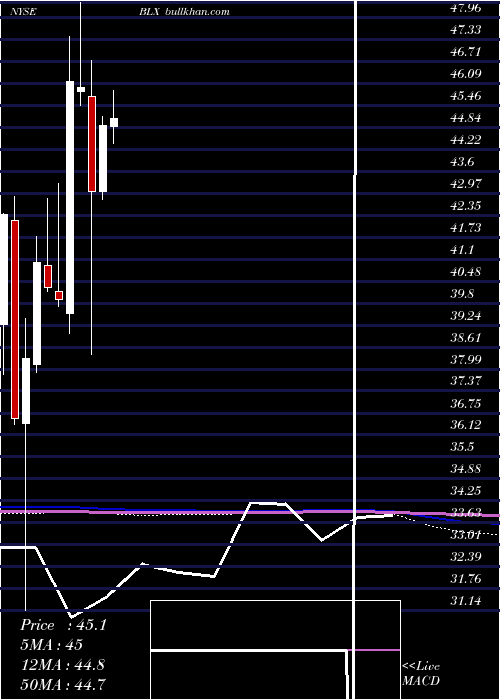The image size is (500, 700).
Task: Click the 46.09 price axis label
Action: pyautogui.click(x=466, y=74)
